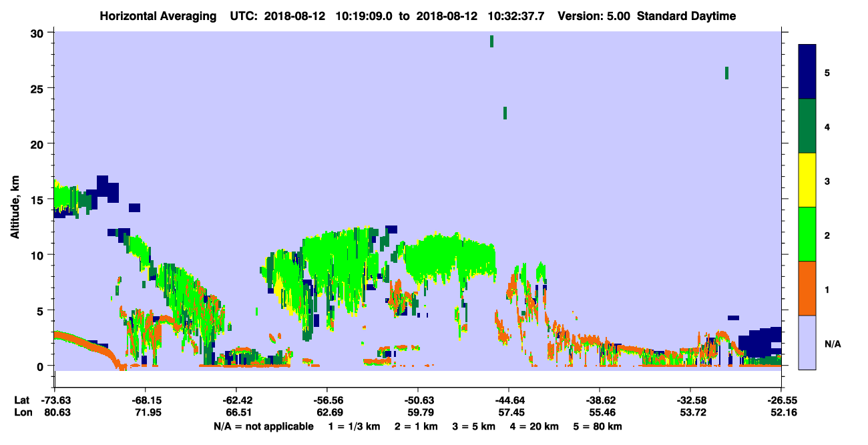Viewport: 868px width, 445px height.
Task: Click the green feature near 22 km altitude
Action: 505,113
